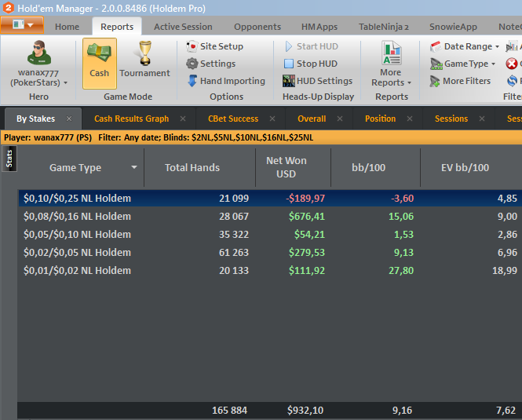Image resolution: width=522 pixels, height=420 pixels.
Task: Close the By Stakes report tab
Action: [69, 119]
